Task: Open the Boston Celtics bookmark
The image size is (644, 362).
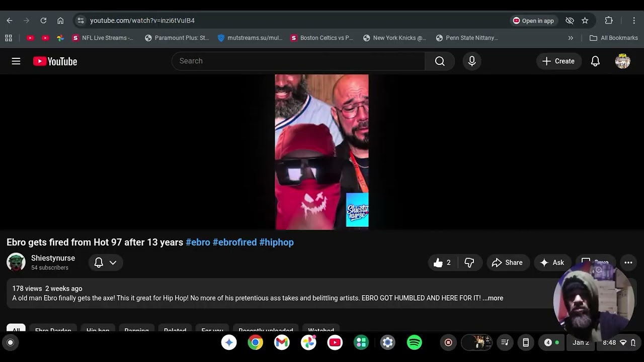Action: (x=322, y=38)
